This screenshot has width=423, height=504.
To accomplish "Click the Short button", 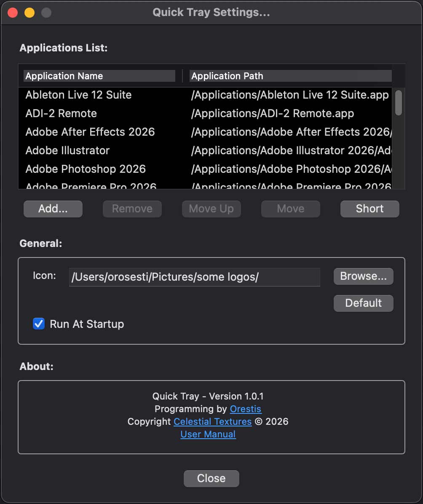I will (x=369, y=209).
